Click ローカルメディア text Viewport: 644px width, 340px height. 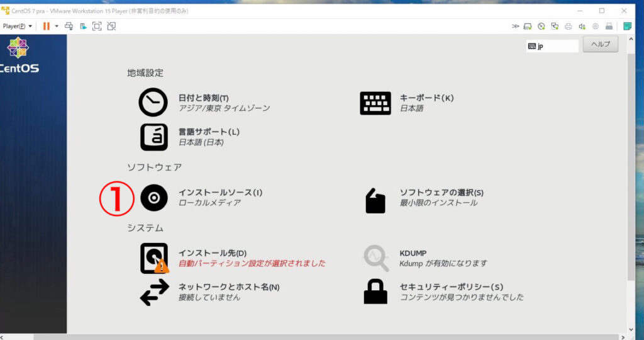(209, 203)
